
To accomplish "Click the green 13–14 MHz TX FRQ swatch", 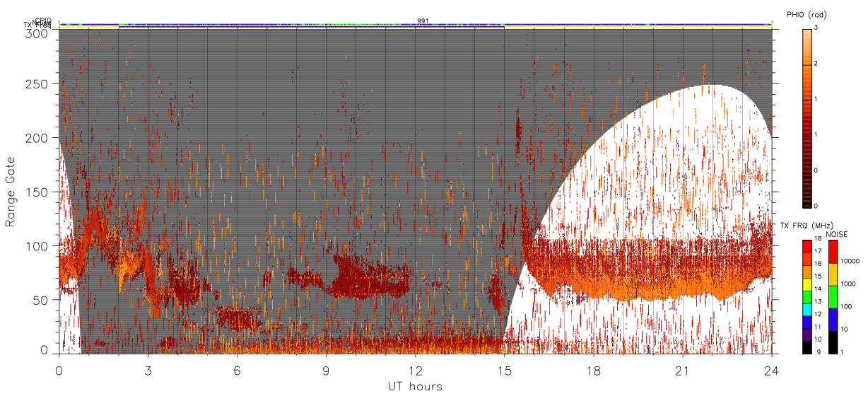I will 807,297.
